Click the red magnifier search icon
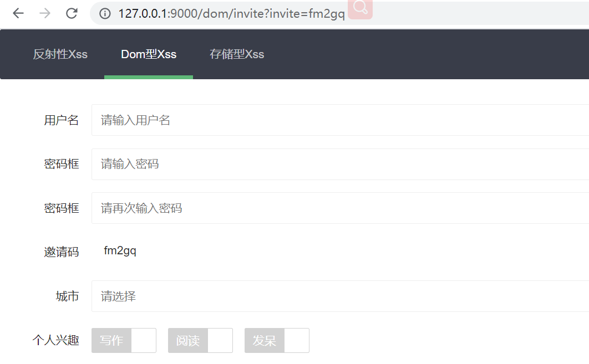This screenshot has height=364, width=589. (360, 8)
